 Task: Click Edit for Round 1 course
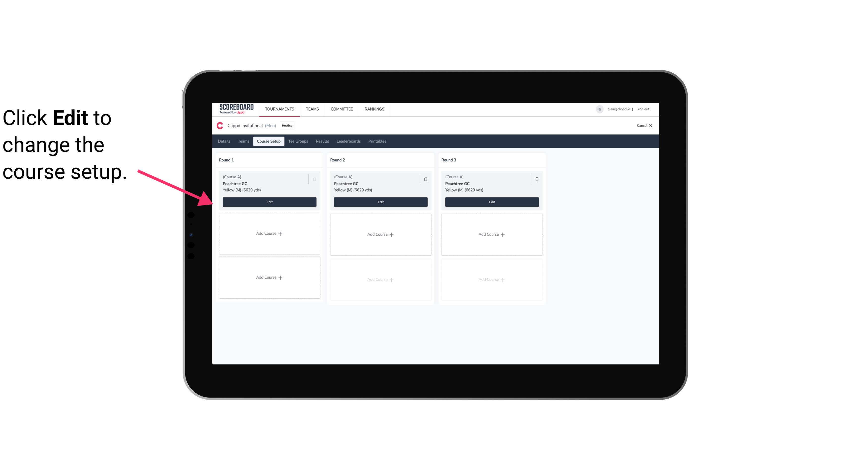click(x=269, y=201)
